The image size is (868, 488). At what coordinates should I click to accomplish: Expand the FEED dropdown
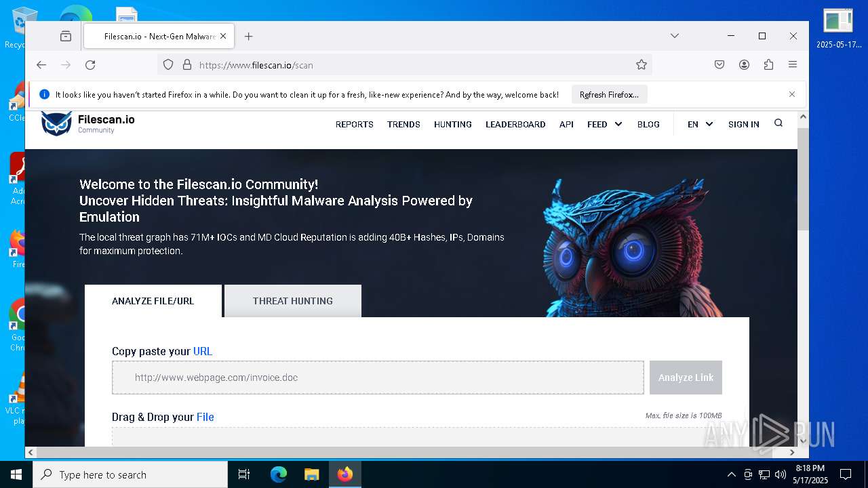point(604,125)
